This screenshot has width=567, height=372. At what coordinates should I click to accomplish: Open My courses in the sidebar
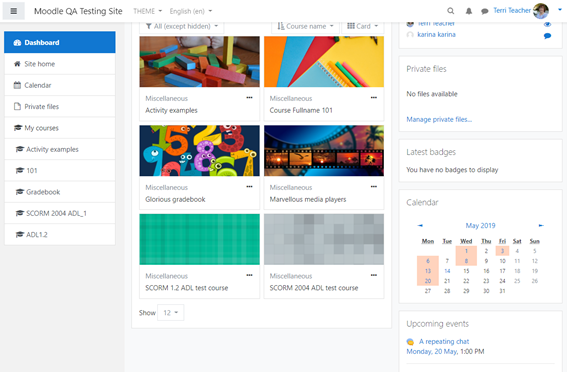[60, 128]
